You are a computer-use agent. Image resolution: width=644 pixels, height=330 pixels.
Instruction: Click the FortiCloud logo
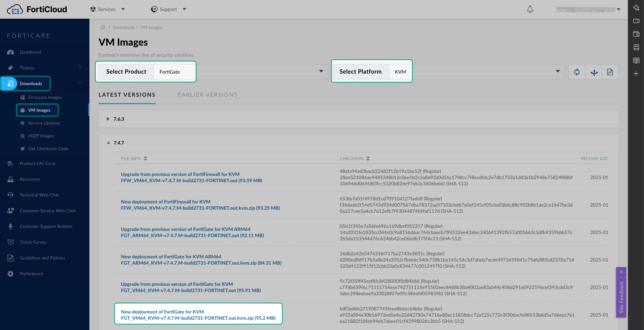pyautogui.click(x=37, y=9)
